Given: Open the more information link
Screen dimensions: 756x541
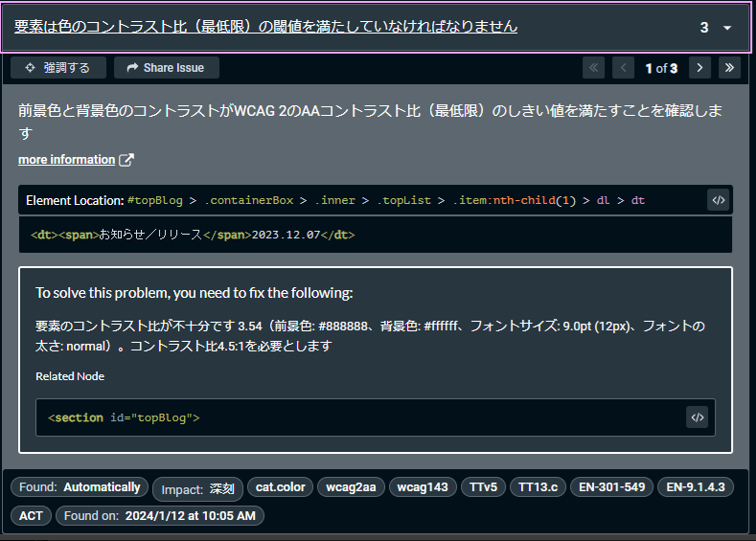Looking at the screenshot, I should pos(66,160).
